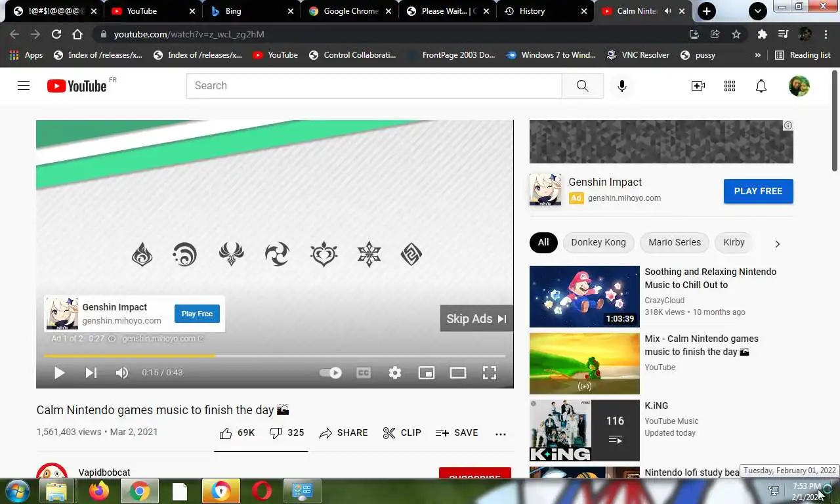The height and width of the screenshot is (504, 840).
Task: Toggle closed captions CC button
Action: tap(363, 373)
